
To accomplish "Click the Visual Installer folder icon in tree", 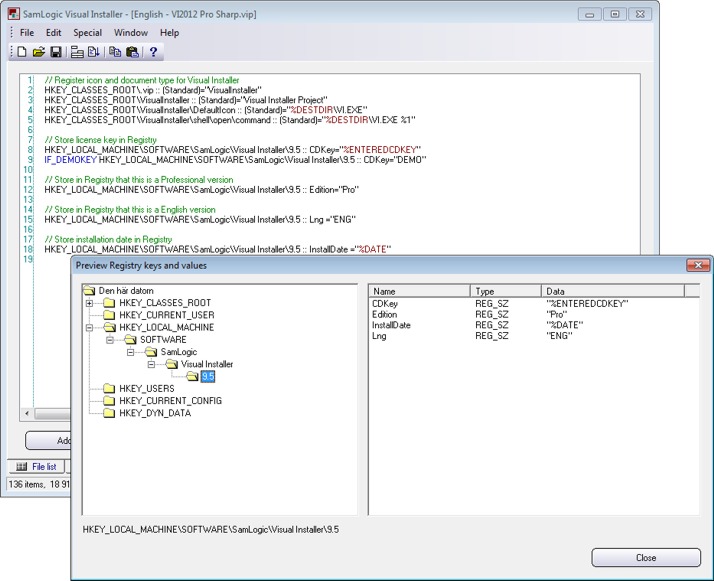I will 171,364.
